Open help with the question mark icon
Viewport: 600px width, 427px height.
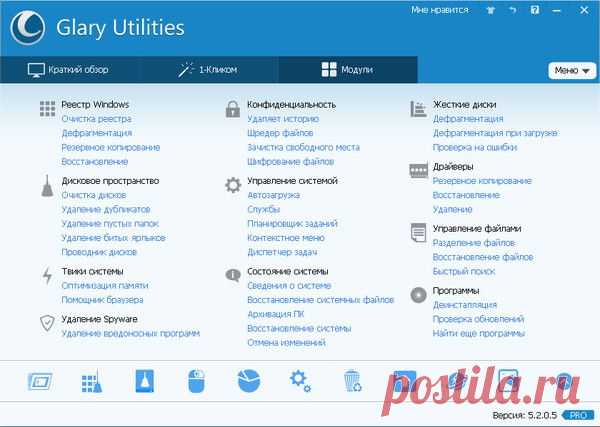[x=535, y=10]
